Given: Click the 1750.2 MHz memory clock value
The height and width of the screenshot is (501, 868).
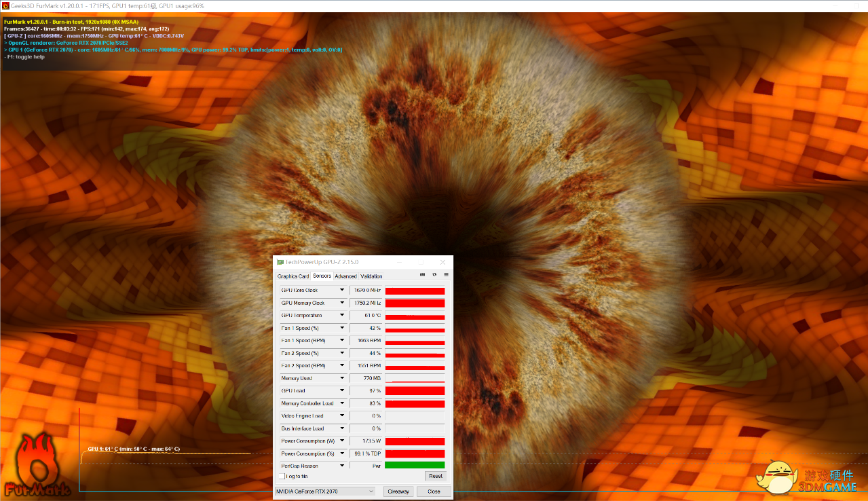Looking at the screenshot, I should pos(366,303).
